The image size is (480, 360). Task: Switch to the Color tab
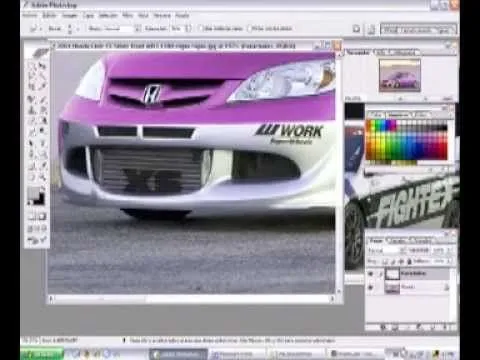pos(376,115)
